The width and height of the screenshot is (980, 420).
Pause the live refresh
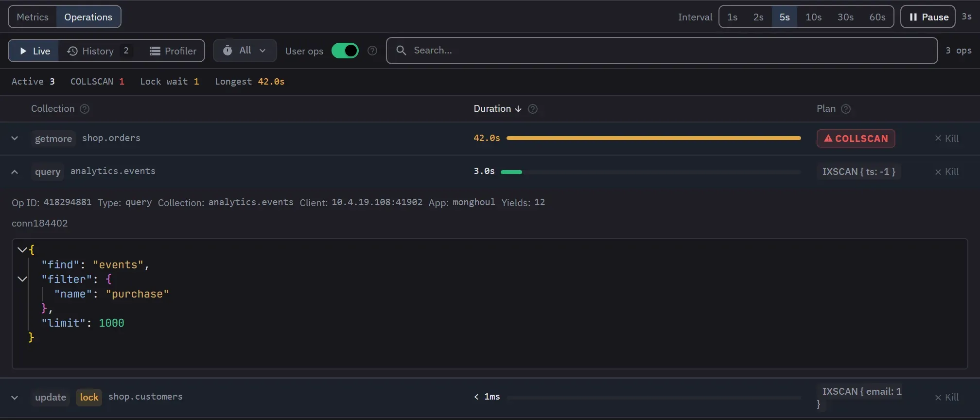(928, 17)
